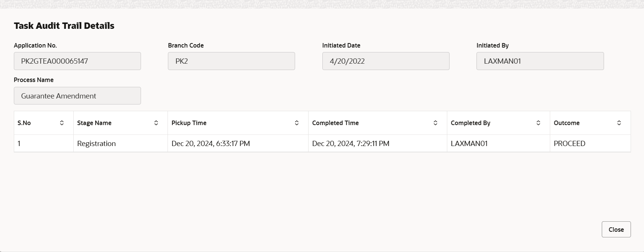Focus the Initiated Date field
This screenshot has width=644, height=252.
click(386, 61)
